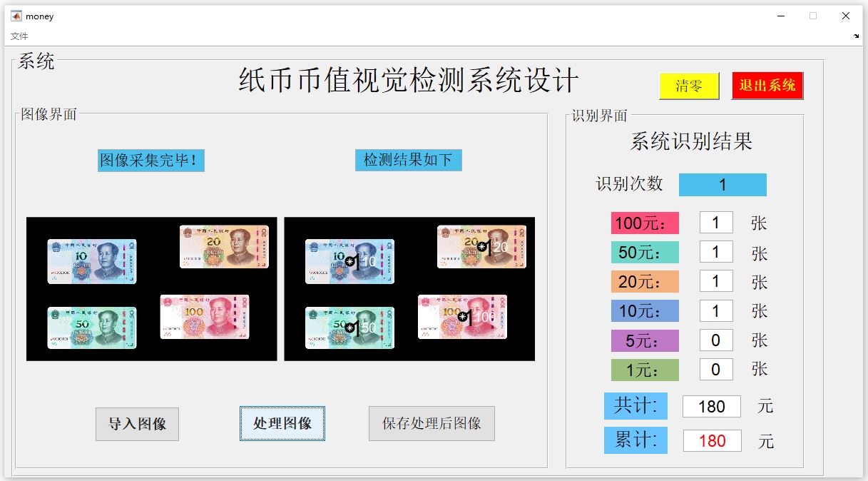Click the teal 50元 label
Viewport: 868px width, 481px height.
(645, 252)
